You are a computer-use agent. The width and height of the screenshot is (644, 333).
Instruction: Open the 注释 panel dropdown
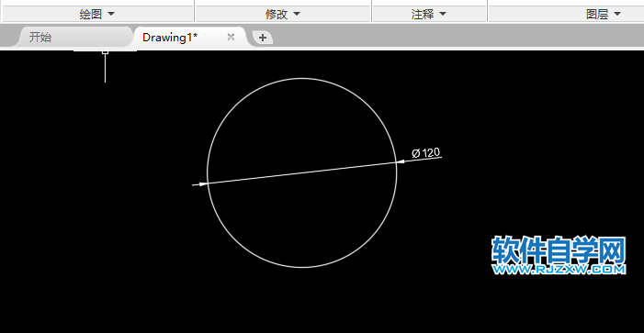429,15
